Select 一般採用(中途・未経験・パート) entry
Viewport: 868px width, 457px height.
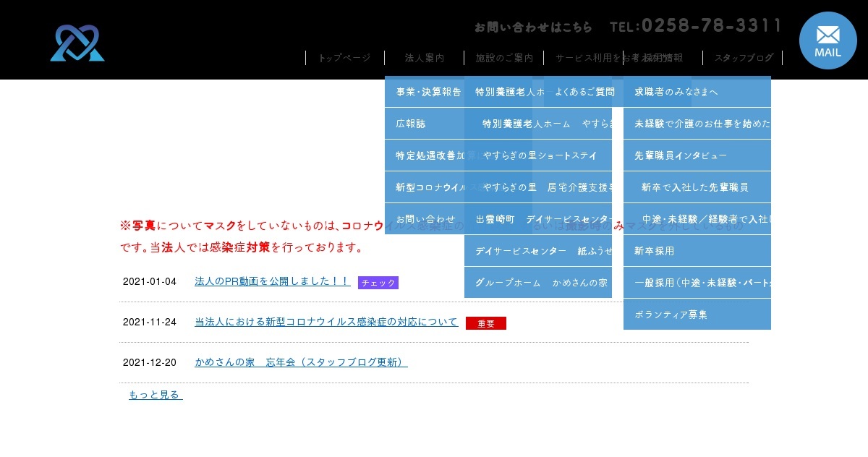click(697, 283)
